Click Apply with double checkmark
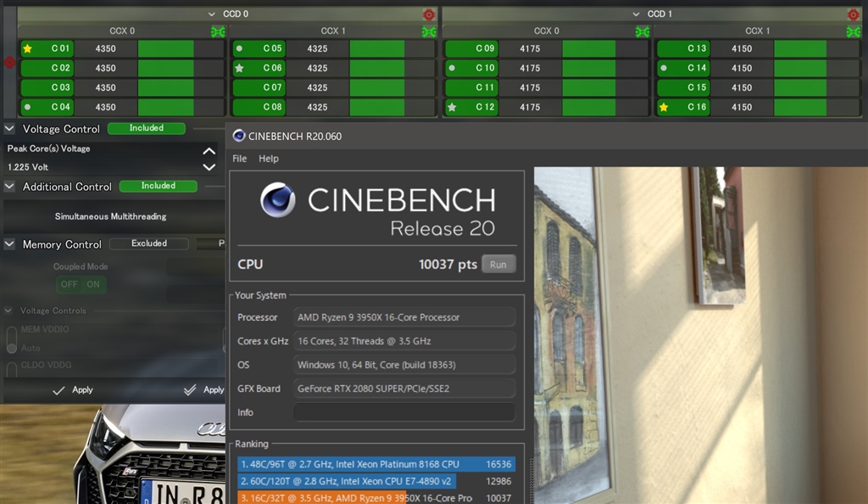 click(x=203, y=390)
